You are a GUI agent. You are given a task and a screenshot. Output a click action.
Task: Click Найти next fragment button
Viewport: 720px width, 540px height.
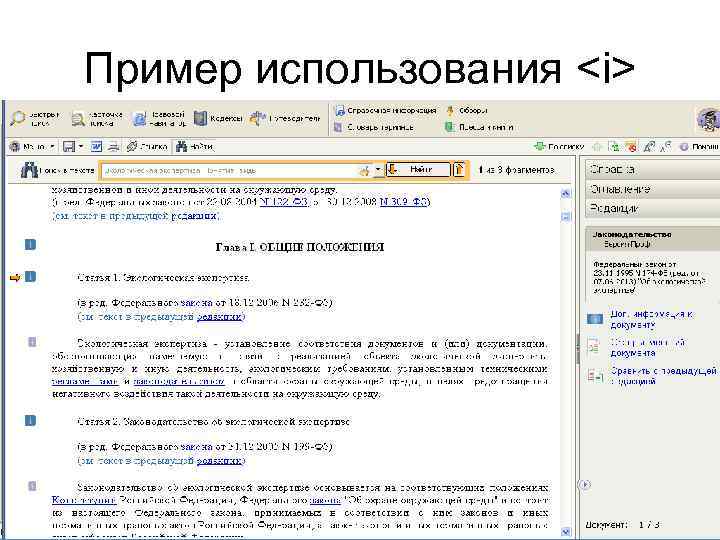pyautogui.click(x=417, y=169)
